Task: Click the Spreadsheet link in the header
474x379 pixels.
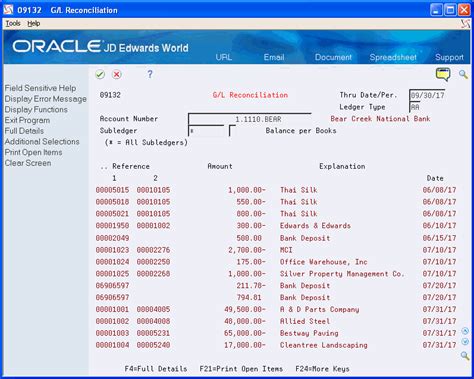Action: [x=393, y=57]
